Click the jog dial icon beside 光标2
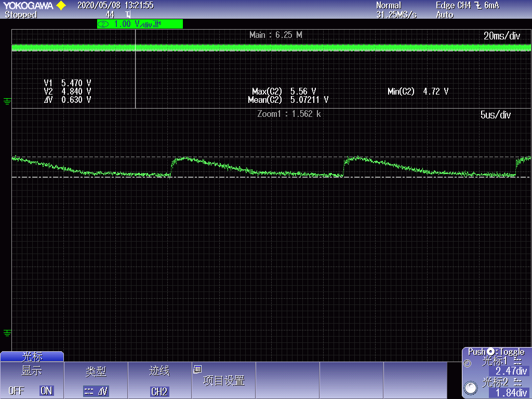 (x=471, y=388)
